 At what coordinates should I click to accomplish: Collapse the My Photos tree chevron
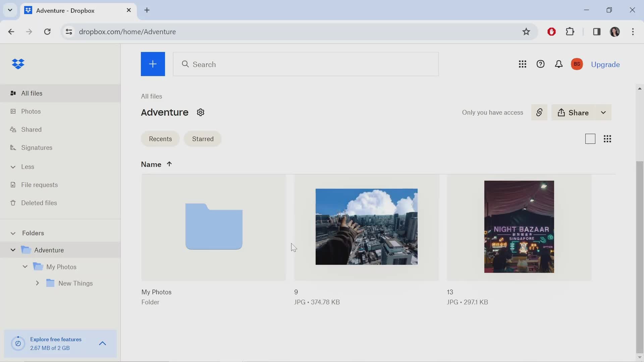(x=25, y=266)
